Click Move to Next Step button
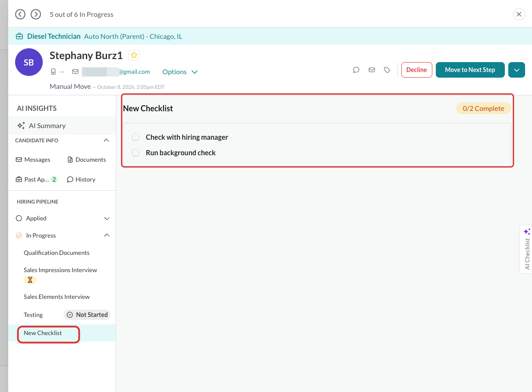 tap(470, 70)
